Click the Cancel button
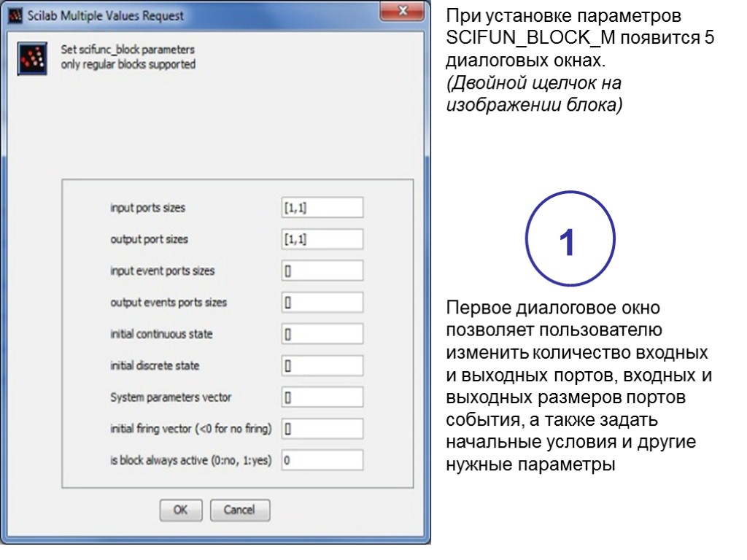747x560 pixels. (239, 510)
